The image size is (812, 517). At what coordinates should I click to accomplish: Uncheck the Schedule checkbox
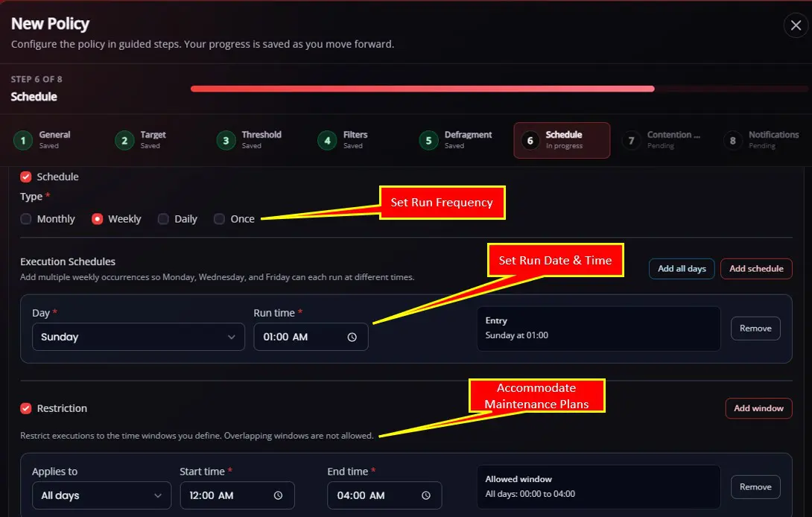pyautogui.click(x=26, y=177)
